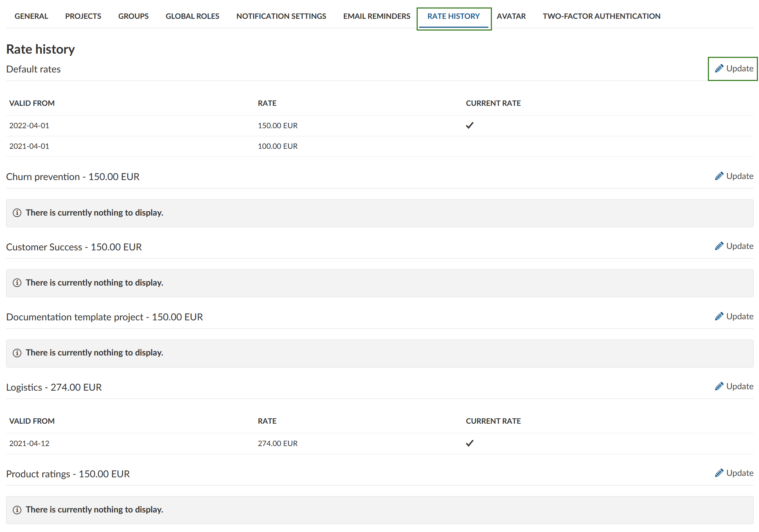Open Two-Factor Authentication tab

click(x=601, y=16)
